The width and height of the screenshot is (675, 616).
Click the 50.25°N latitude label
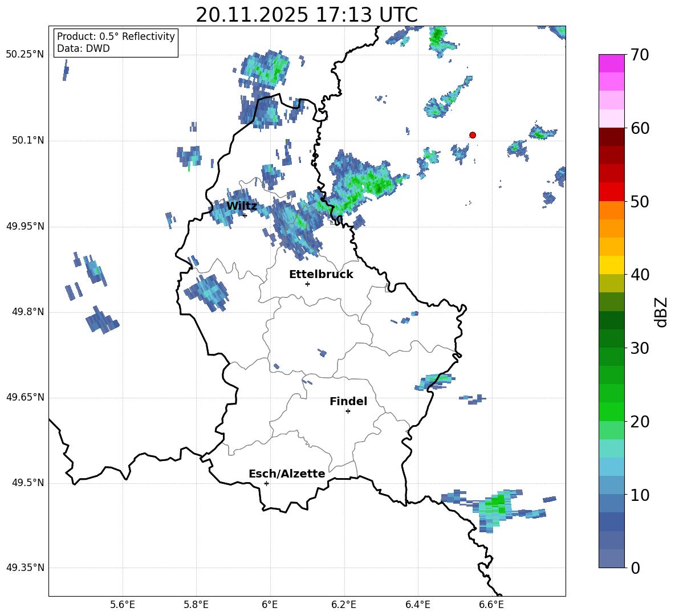click(25, 55)
